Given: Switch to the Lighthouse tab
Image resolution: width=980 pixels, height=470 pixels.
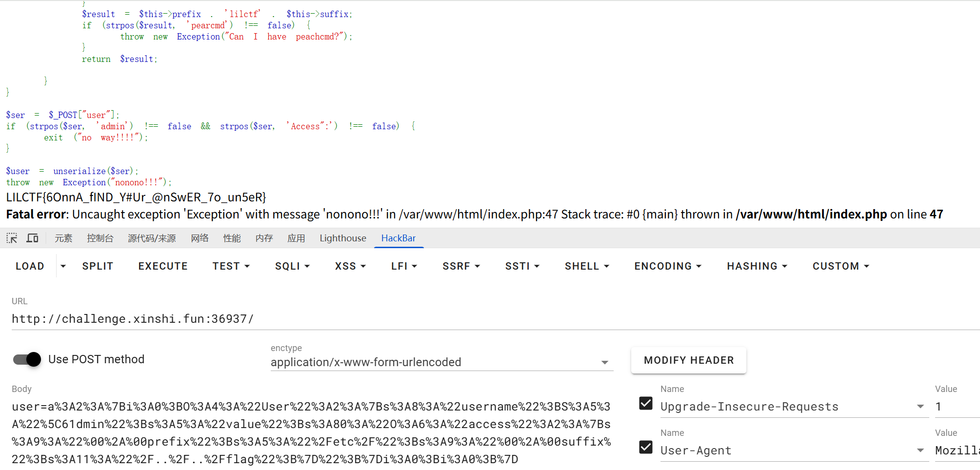Looking at the screenshot, I should click(x=342, y=238).
